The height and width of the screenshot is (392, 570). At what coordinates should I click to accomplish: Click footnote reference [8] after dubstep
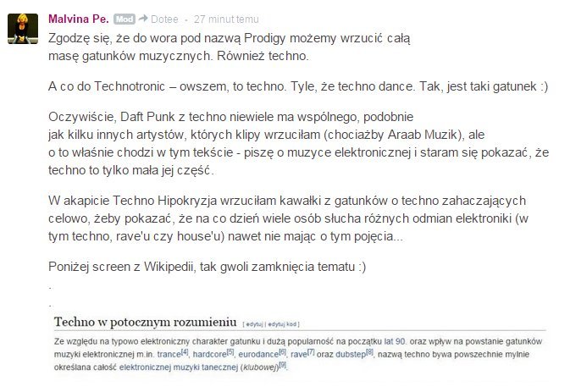(369, 351)
